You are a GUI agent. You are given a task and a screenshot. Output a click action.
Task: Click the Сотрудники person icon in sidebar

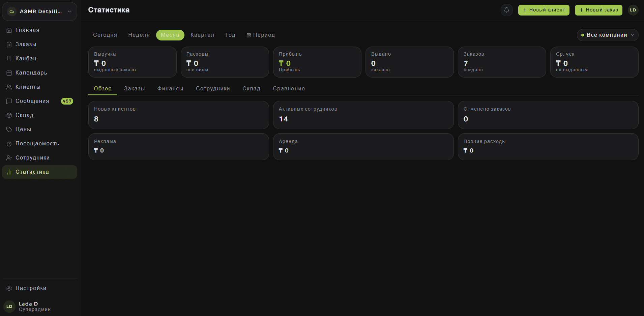coord(9,158)
